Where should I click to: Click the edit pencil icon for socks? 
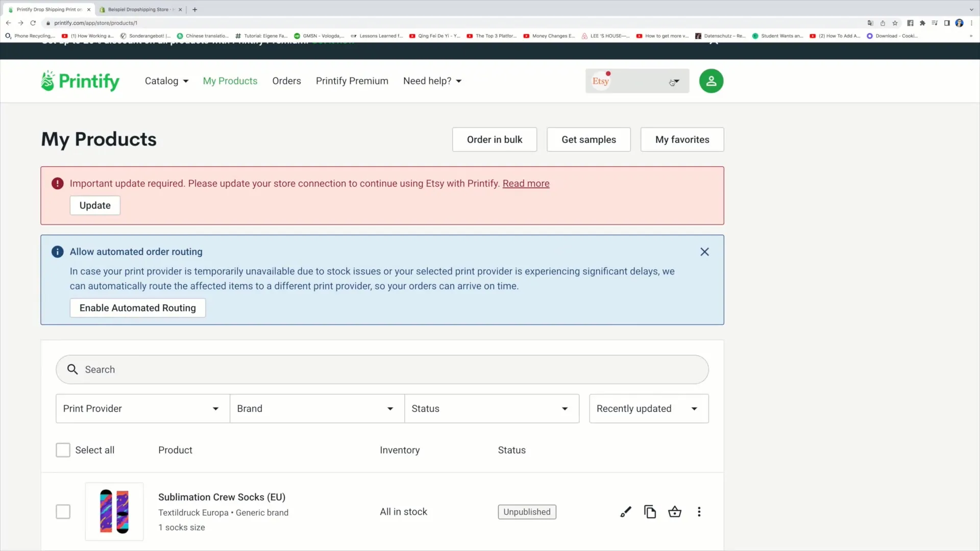626,512
